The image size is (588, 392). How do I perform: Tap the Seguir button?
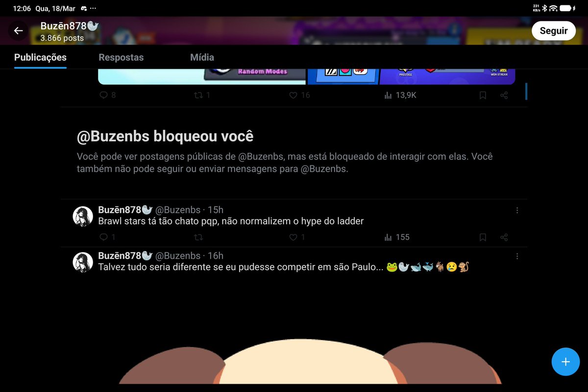554,31
